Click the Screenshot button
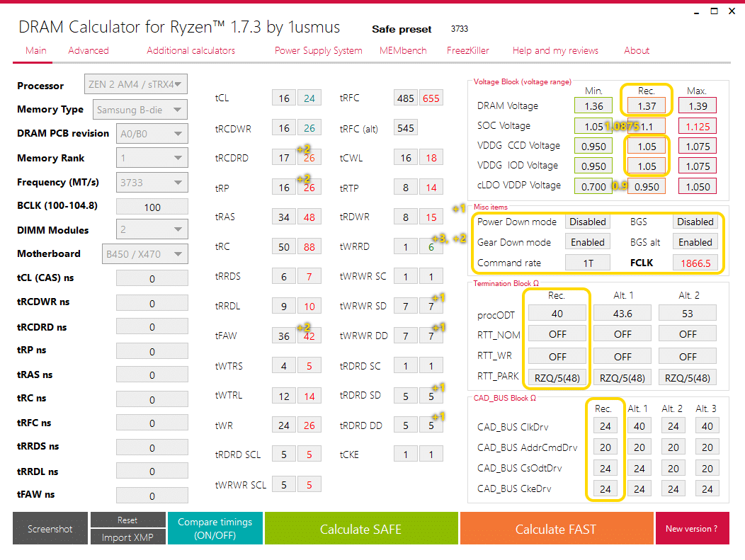Screen dimensions: 745x560 pyautogui.click(x=50, y=528)
